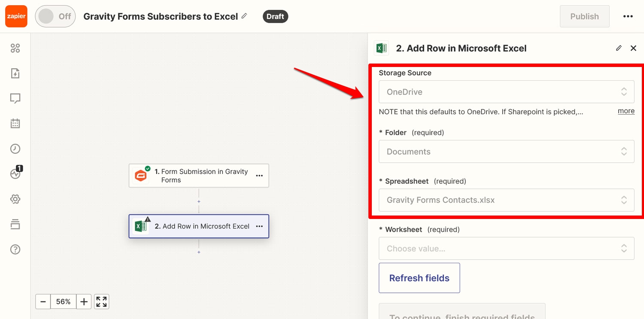Open the Storage Source dropdown

pyautogui.click(x=507, y=91)
